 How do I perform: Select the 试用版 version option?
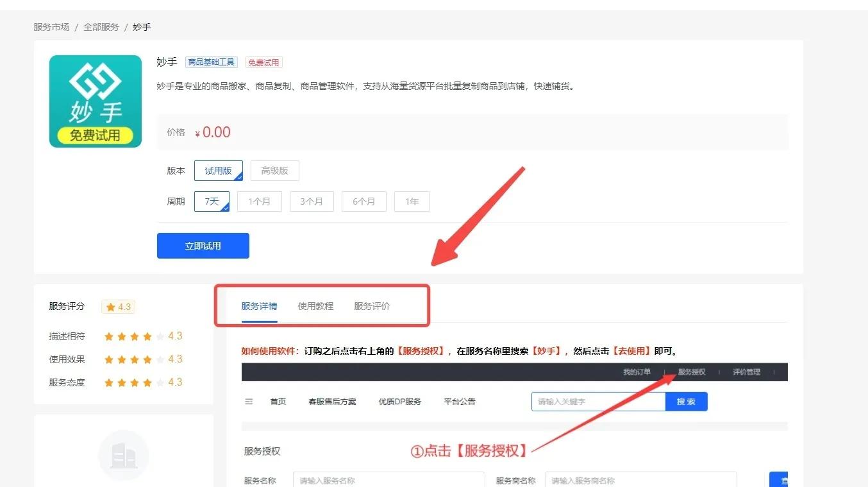pyautogui.click(x=218, y=170)
